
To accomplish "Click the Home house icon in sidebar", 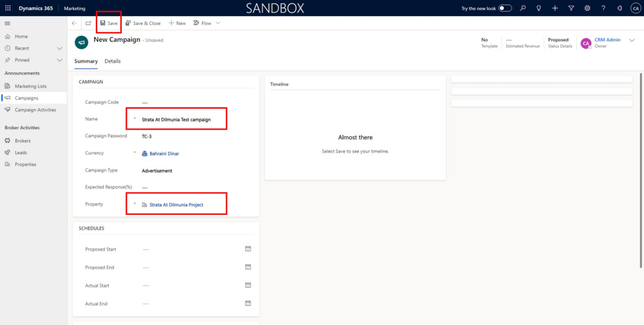I will 8,36.
